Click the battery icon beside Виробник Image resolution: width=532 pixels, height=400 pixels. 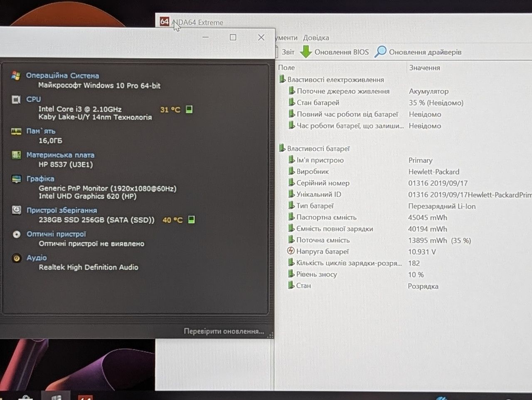tap(292, 172)
